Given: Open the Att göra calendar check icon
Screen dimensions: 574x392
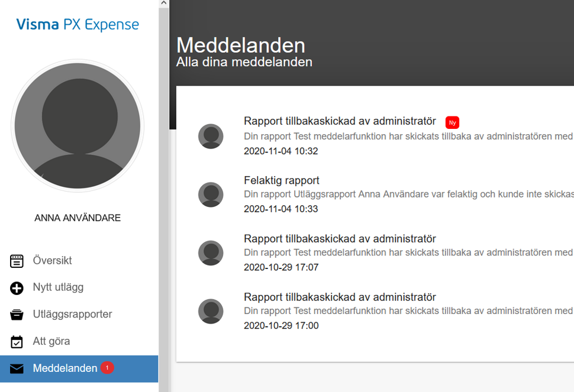Looking at the screenshot, I should [17, 342].
